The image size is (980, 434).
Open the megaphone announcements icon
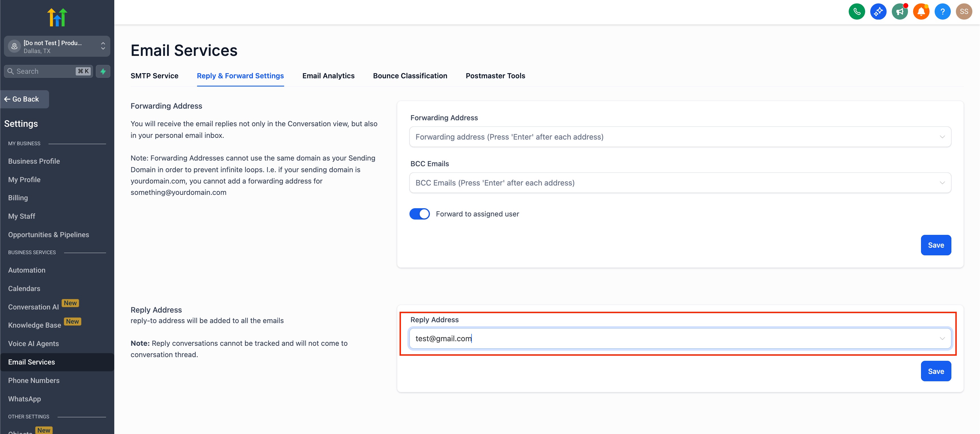coord(899,11)
